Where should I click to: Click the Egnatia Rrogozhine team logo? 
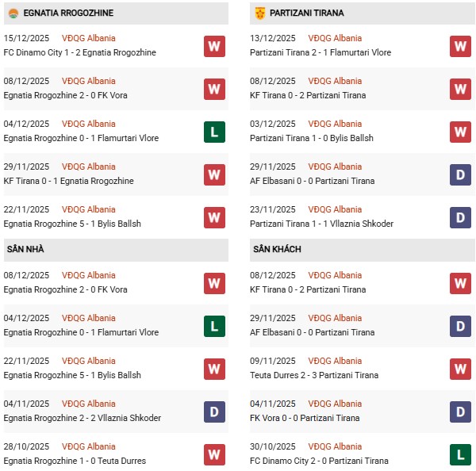[x=13, y=13]
